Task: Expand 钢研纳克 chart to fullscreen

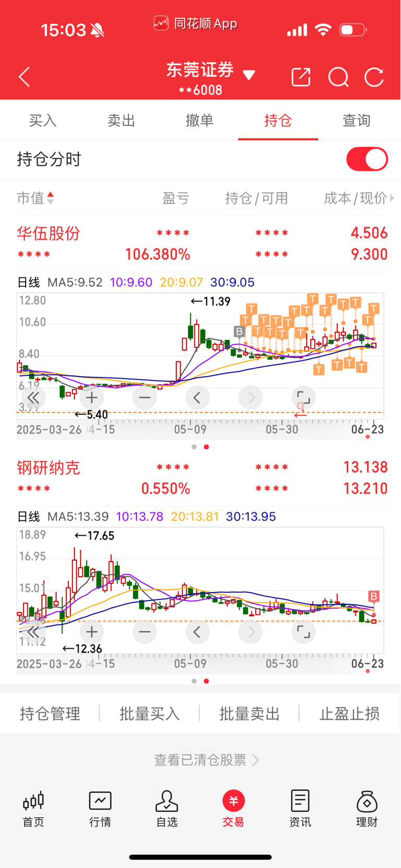Action: tap(303, 632)
